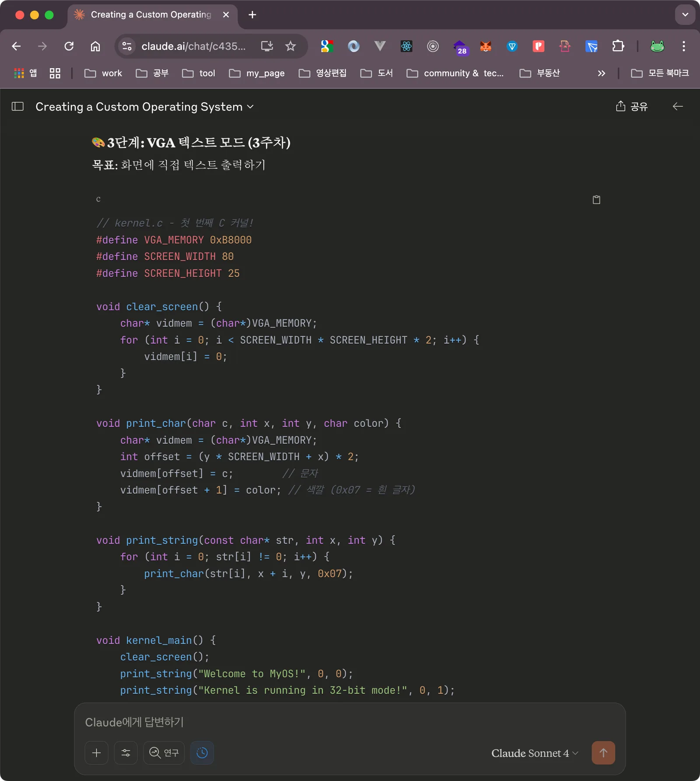Screen dimensions: 700x781
Task: Open the attachment plus menu
Action: tap(97, 753)
